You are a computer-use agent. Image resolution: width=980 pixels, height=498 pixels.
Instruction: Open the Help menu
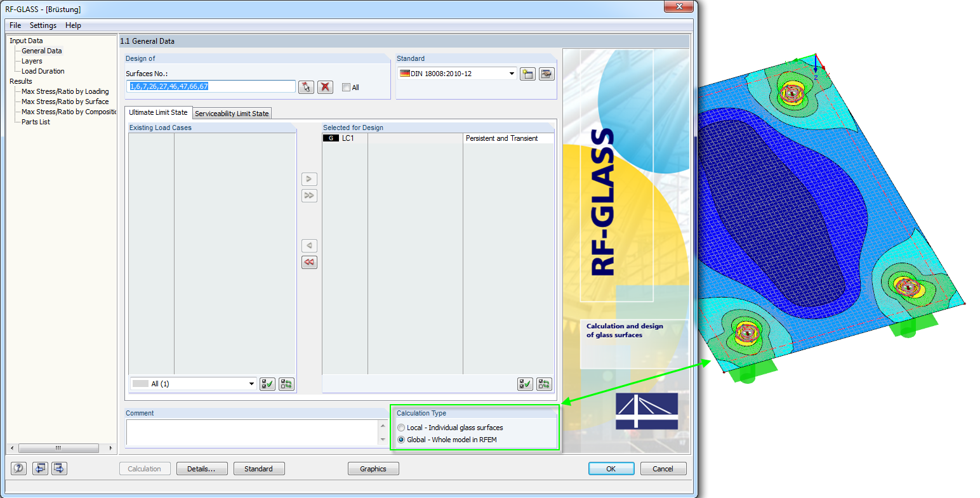[73, 25]
